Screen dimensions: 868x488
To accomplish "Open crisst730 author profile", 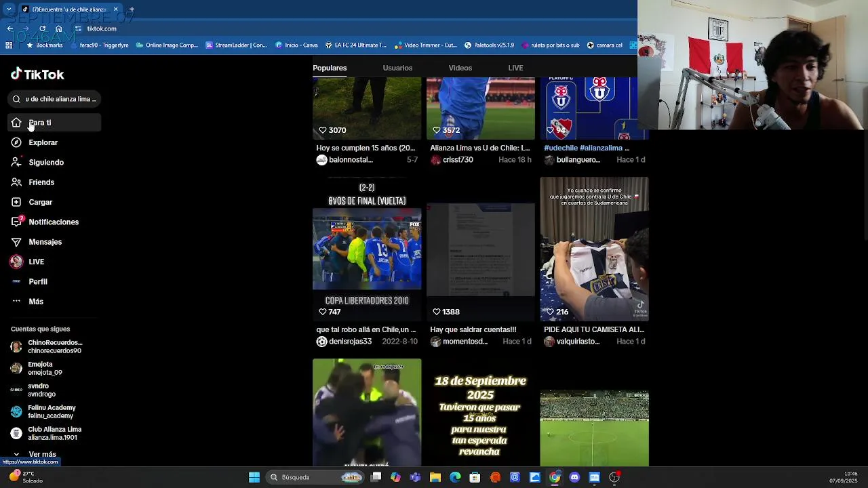I will click(452, 160).
